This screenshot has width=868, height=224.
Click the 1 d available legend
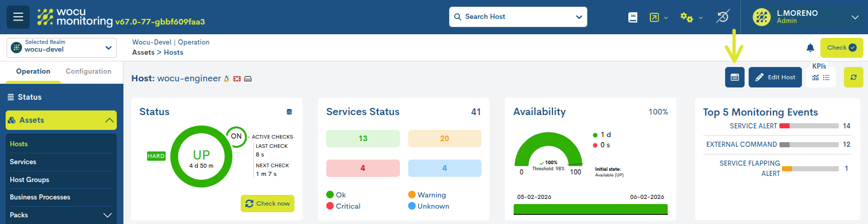coord(602,135)
